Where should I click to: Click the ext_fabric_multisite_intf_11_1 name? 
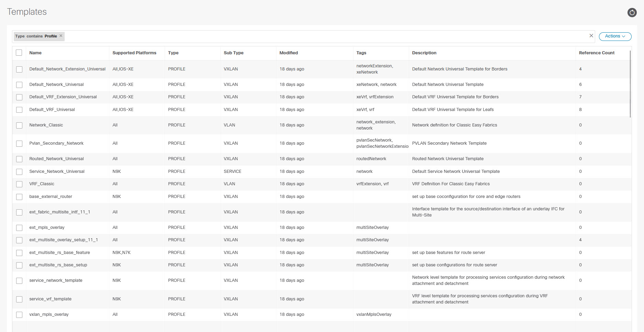pyautogui.click(x=59, y=212)
